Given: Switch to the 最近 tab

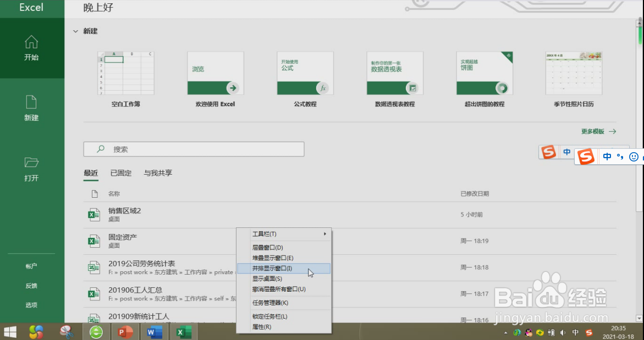Looking at the screenshot, I should click(91, 173).
